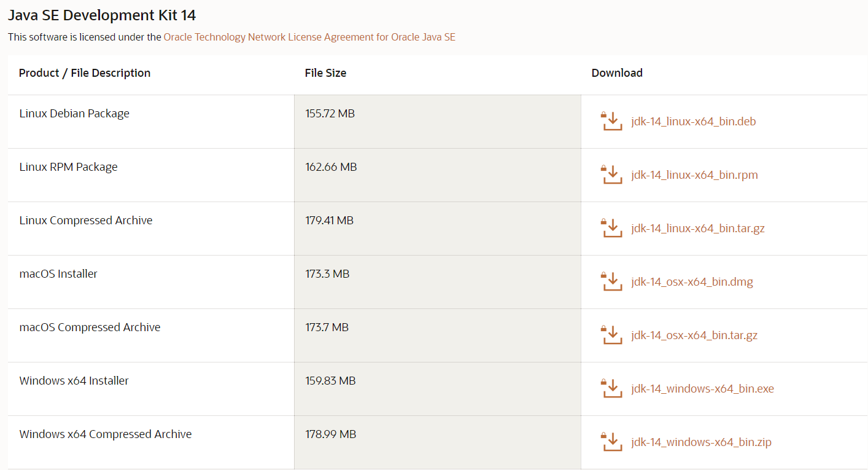Viewport: 868px width, 470px height.
Task: Select the Windows x64 Installer row label
Action: point(74,381)
